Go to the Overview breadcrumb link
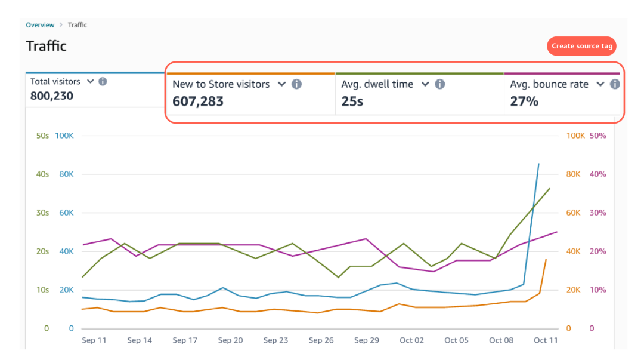Screen dimensions: 644x363 tap(40, 25)
